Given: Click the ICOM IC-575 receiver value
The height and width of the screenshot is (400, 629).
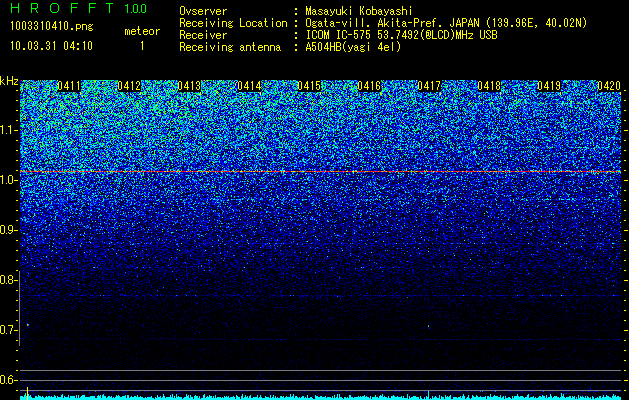Looking at the screenshot, I should click(401, 35).
